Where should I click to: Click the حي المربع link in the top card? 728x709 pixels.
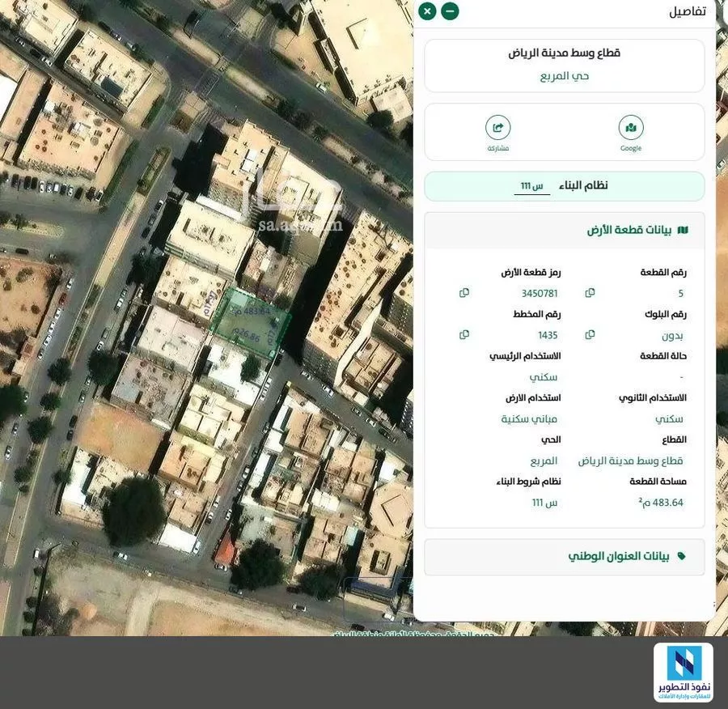click(564, 76)
